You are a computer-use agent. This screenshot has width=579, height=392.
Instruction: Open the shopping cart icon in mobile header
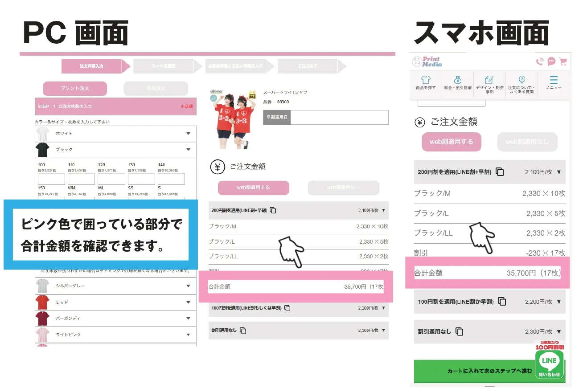[563, 62]
